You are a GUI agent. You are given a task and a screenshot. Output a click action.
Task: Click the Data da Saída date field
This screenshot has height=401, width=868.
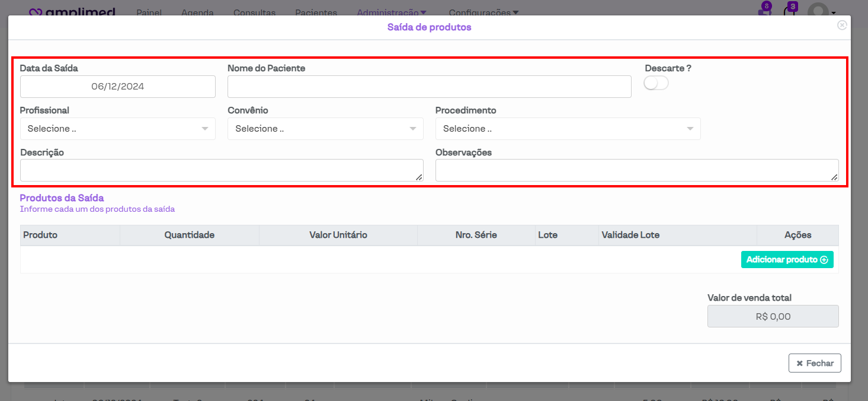pos(117,87)
